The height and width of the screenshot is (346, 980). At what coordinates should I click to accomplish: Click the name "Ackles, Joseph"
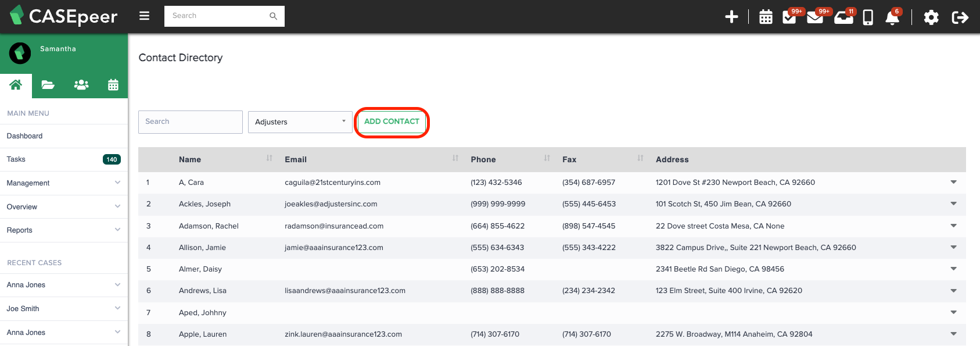tap(204, 204)
